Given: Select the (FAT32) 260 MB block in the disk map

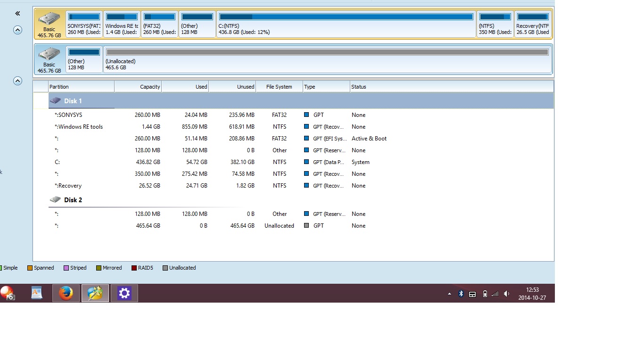Looking at the screenshot, I should point(160,24).
